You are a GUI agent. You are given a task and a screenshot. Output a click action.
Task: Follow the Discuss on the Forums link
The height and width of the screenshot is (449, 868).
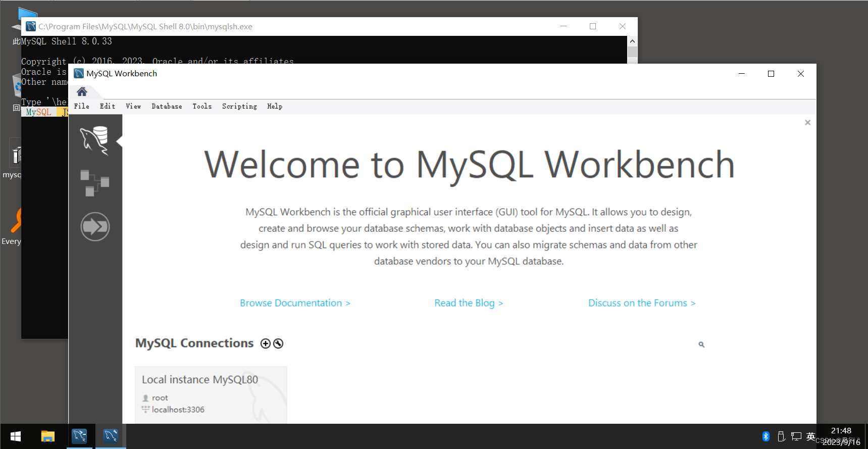[642, 303]
